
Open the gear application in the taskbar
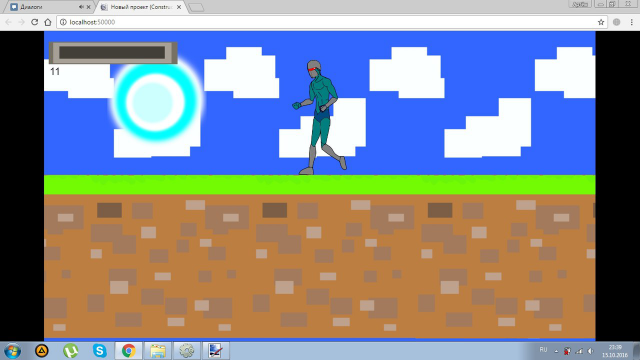pos(187,351)
